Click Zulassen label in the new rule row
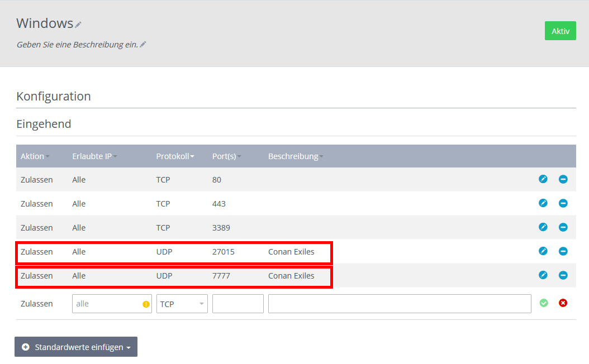Screen dimensions: 589x364 pyautogui.click(x=36, y=304)
